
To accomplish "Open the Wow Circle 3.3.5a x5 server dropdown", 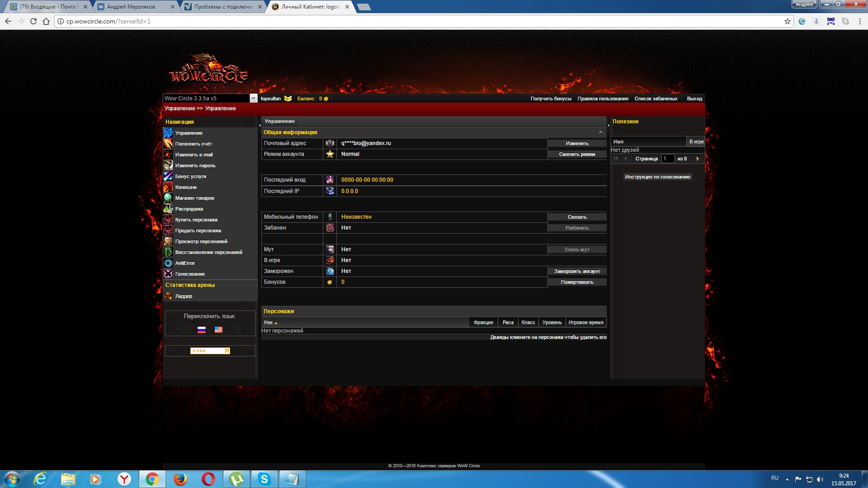I will pyautogui.click(x=253, y=98).
